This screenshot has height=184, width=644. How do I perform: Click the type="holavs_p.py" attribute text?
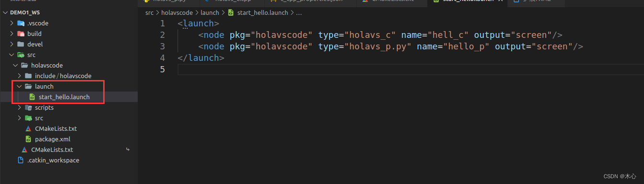click(x=365, y=46)
